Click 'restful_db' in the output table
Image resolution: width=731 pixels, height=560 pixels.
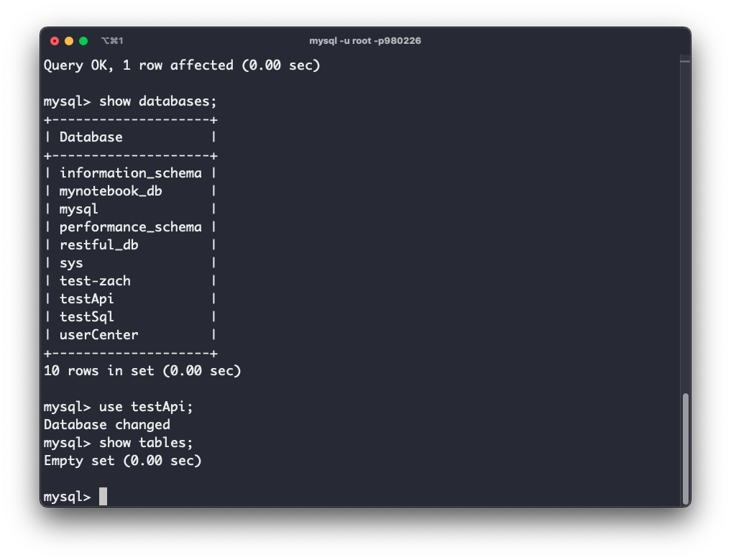pos(98,245)
